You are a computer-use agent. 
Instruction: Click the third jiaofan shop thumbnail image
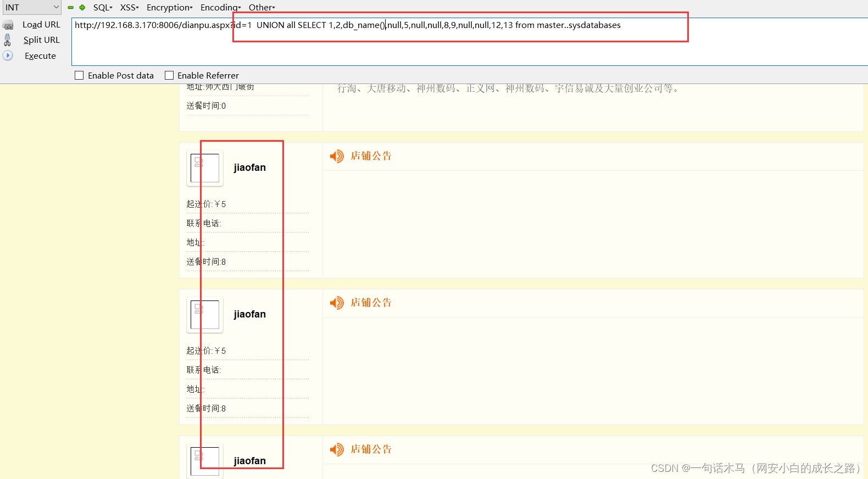click(205, 461)
